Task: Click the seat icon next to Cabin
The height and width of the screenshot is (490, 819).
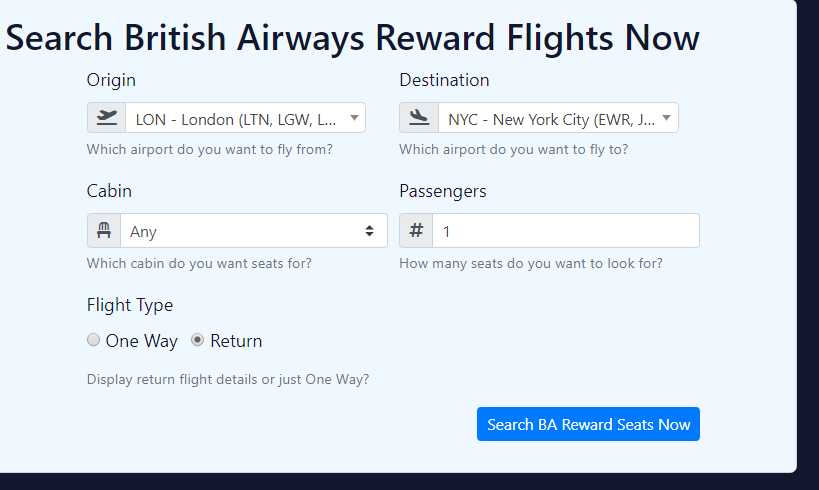Action: point(104,230)
